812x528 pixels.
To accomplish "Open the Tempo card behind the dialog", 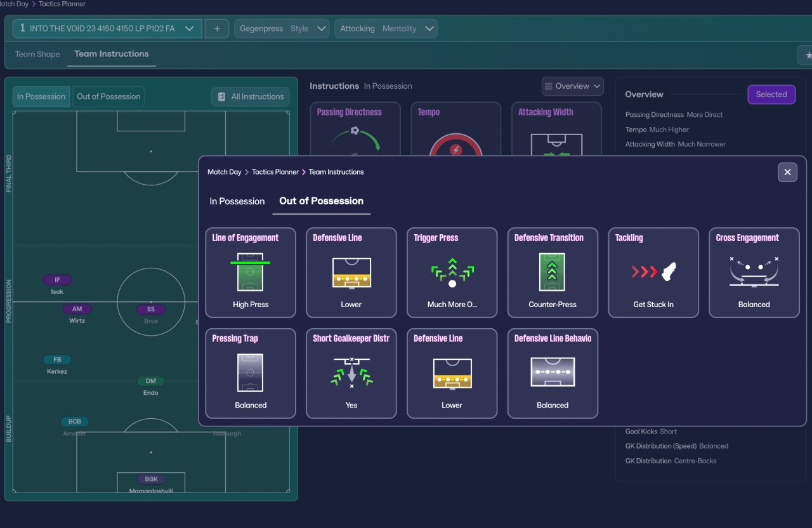I will (455, 128).
